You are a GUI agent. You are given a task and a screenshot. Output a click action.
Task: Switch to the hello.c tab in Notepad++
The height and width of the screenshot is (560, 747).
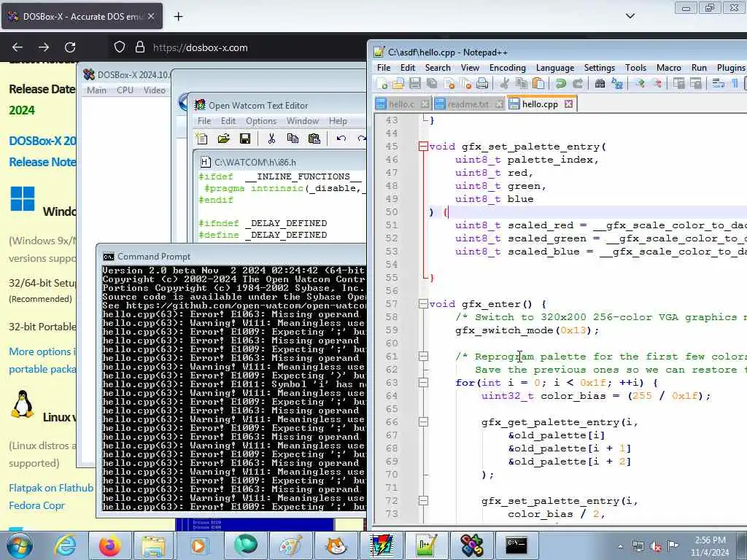(x=401, y=104)
